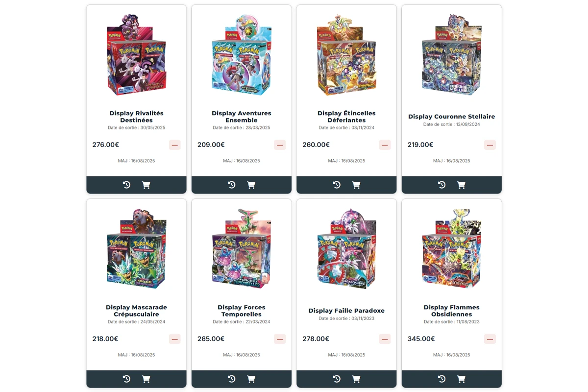Click red dash indicator beside 276.00€ price

coord(175,145)
